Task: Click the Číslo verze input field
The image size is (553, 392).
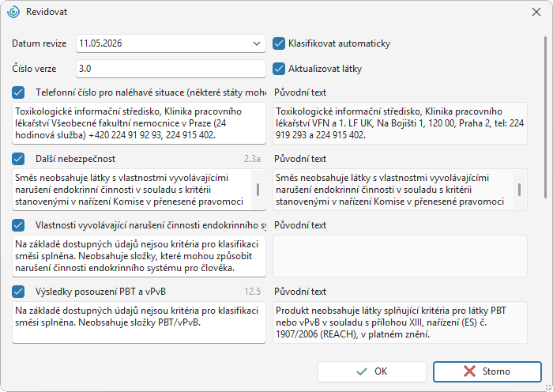Action: point(171,69)
